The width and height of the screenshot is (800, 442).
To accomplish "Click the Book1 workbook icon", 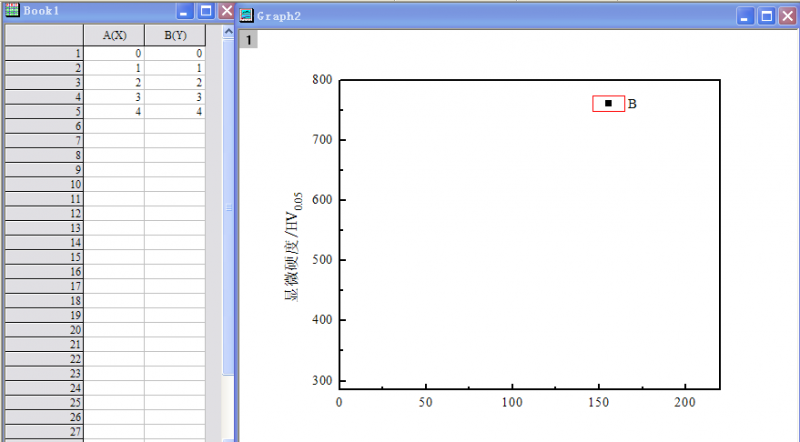I will pyautogui.click(x=12, y=10).
